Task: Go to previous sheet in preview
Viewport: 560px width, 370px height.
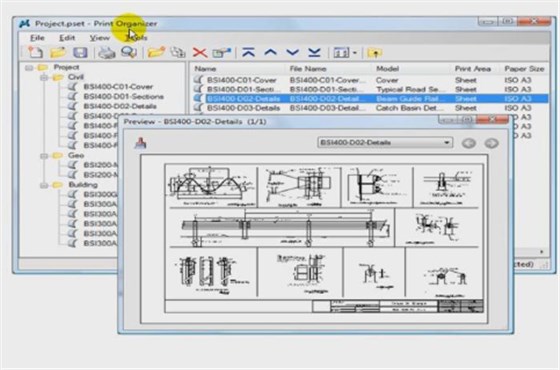Action: (469, 143)
